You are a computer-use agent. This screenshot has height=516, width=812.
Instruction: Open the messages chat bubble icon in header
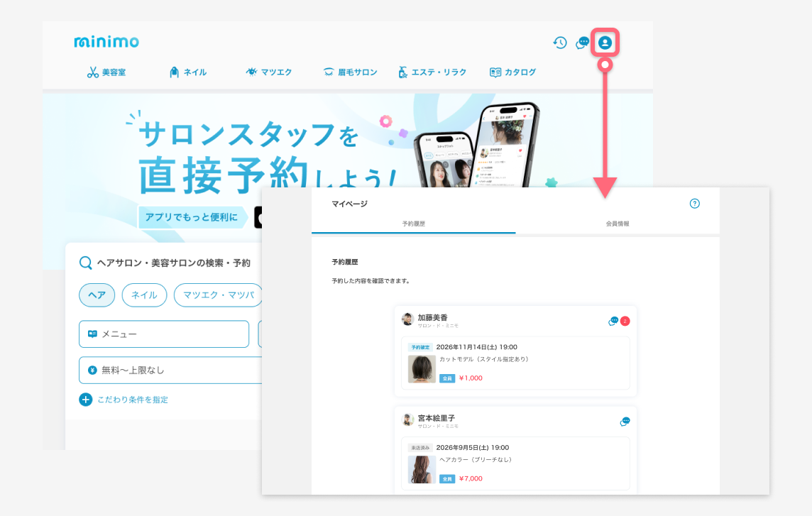(x=583, y=43)
